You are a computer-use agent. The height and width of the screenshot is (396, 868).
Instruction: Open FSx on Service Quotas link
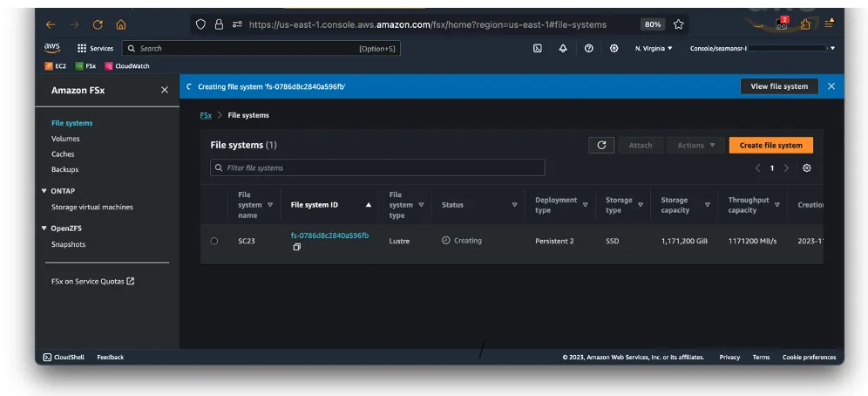point(92,282)
